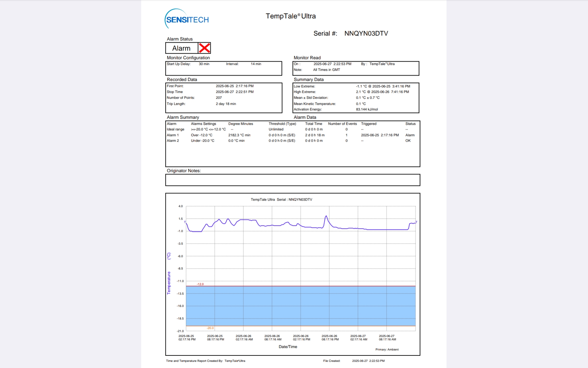The height and width of the screenshot is (368, 588).
Task: Select the Interval value 14 min
Action: 256,64
